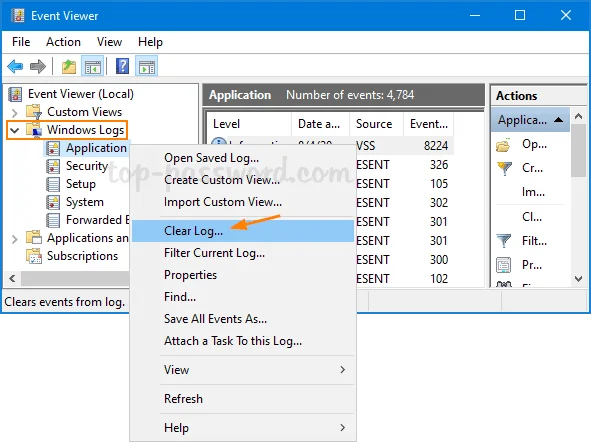Click the Up one level folder icon
The width and height of the screenshot is (591, 442).
pyautogui.click(x=69, y=67)
